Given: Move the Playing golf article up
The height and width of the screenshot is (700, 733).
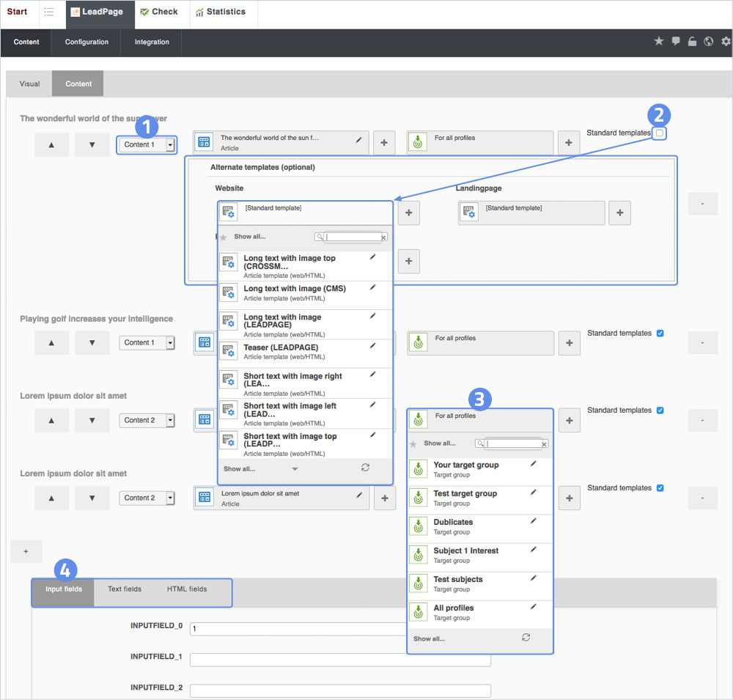Looking at the screenshot, I should point(51,342).
